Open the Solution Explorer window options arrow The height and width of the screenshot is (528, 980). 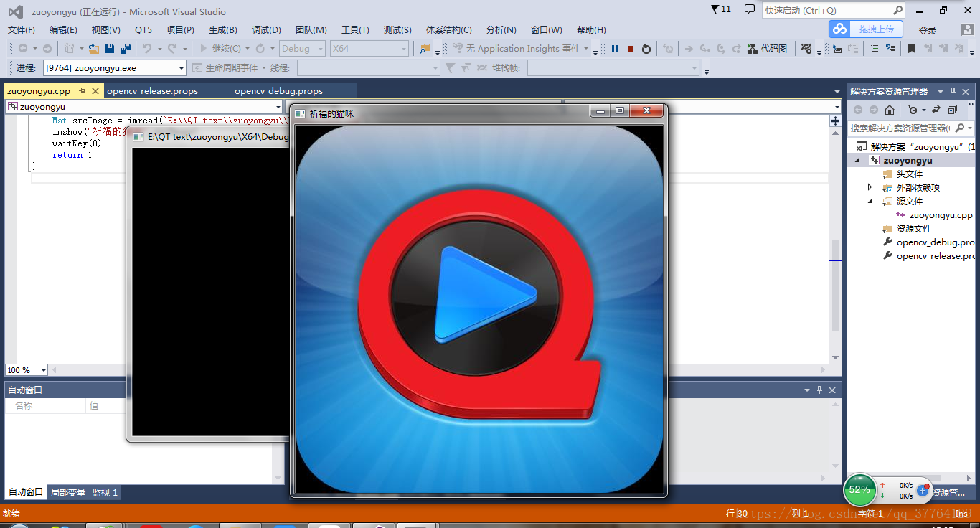point(941,91)
